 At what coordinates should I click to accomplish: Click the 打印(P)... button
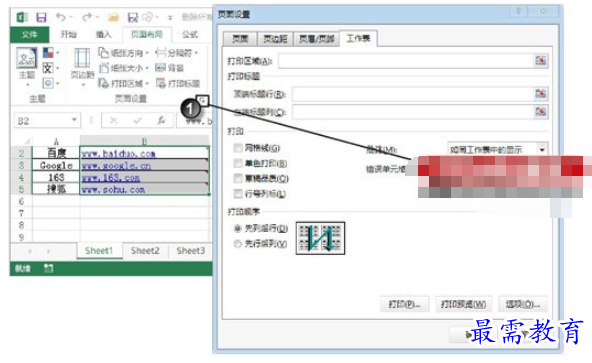(404, 304)
